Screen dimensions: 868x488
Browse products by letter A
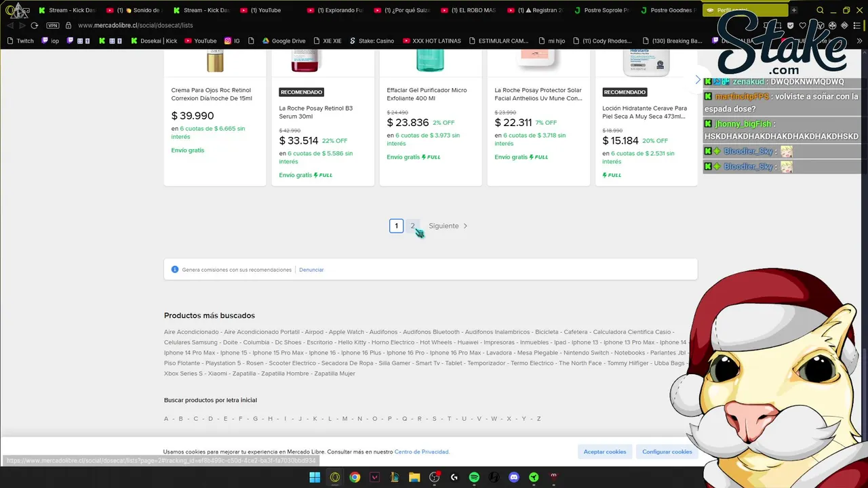pyautogui.click(x=166, y=419)
